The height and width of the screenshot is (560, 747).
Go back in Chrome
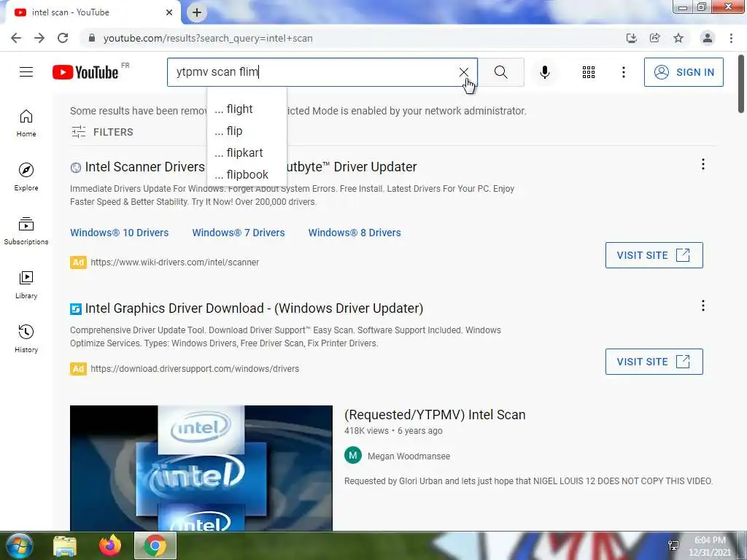point(16,38)
